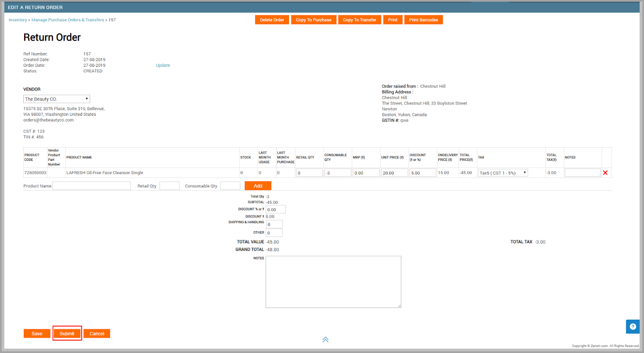Cancel editing the return order
Screen dimensions: 644x353
[x=97, y=334]
